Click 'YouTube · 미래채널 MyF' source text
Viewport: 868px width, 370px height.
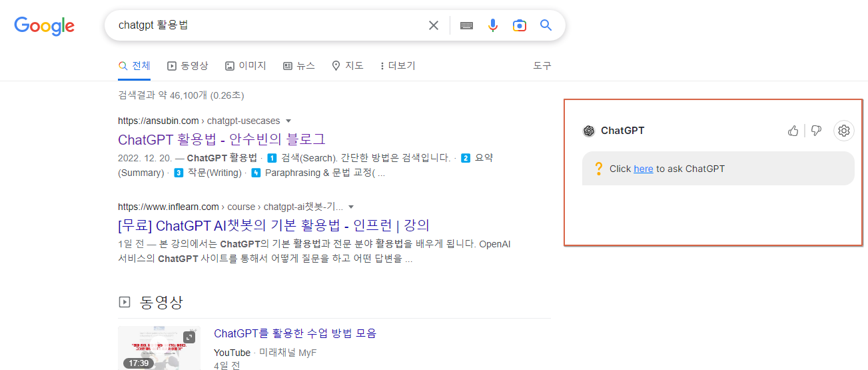[x=265, y=352]
